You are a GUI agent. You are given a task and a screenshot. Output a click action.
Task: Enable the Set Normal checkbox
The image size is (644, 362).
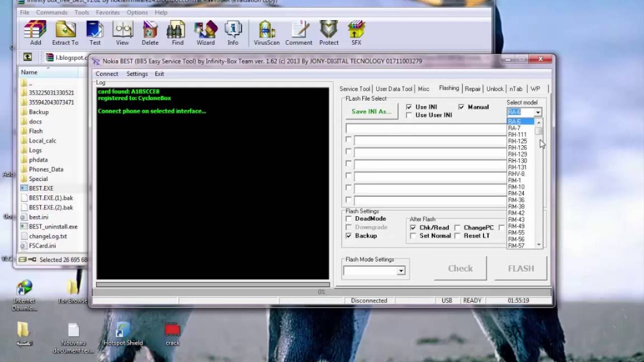413,236
